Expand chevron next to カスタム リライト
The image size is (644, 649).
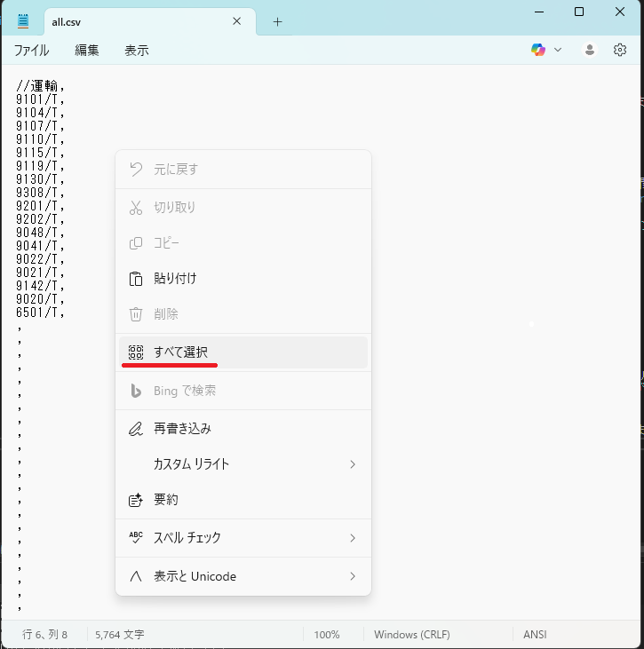click(x=353, y=464)
